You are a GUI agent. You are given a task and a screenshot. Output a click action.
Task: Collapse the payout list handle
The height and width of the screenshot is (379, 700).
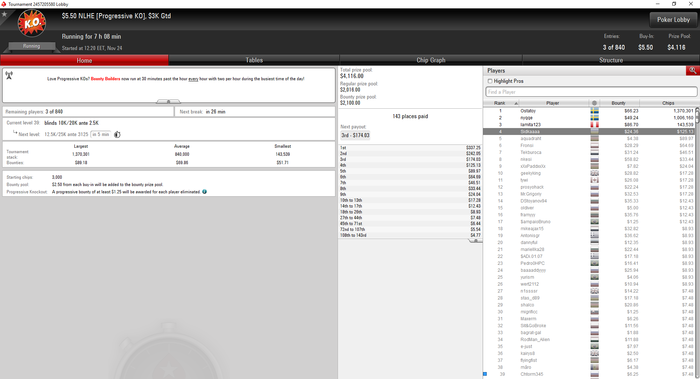(x=475, y=241)
